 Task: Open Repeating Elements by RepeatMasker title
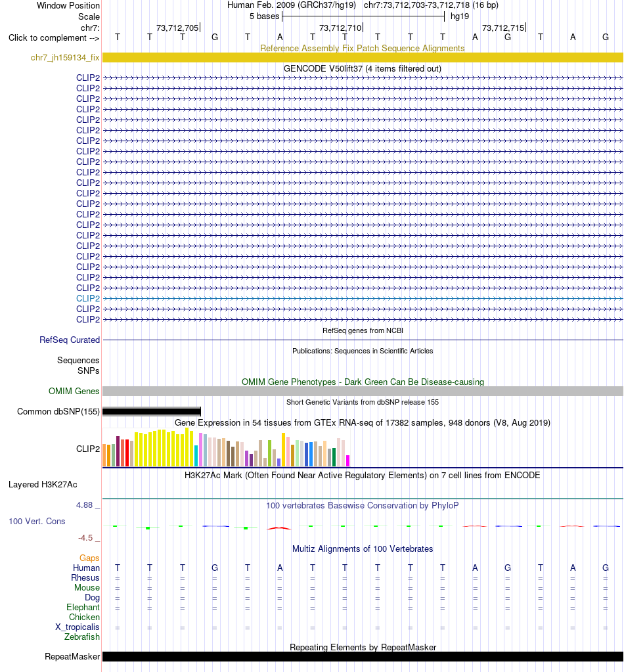click(x=363, y=647)
